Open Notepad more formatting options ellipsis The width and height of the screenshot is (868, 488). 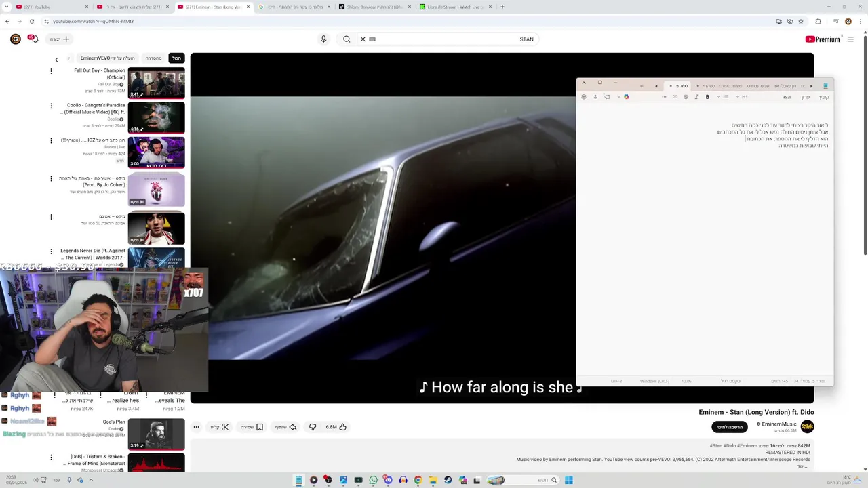click(664, 97)
